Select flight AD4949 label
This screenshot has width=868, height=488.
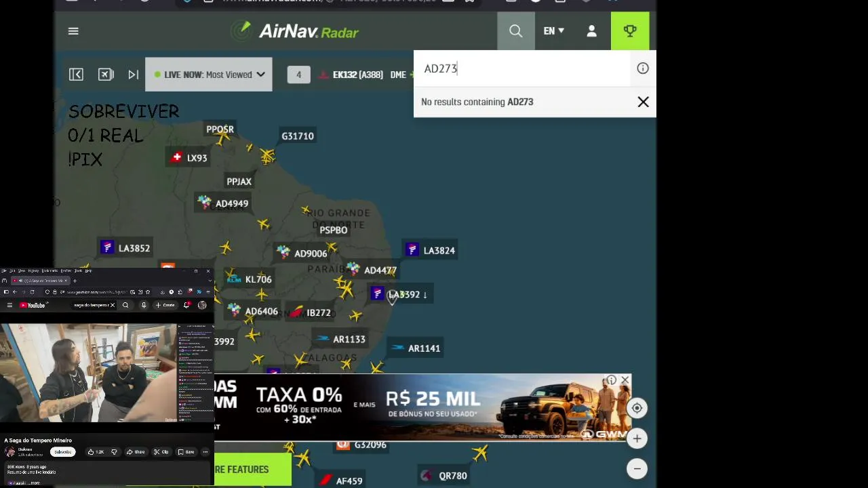[223, 203]
